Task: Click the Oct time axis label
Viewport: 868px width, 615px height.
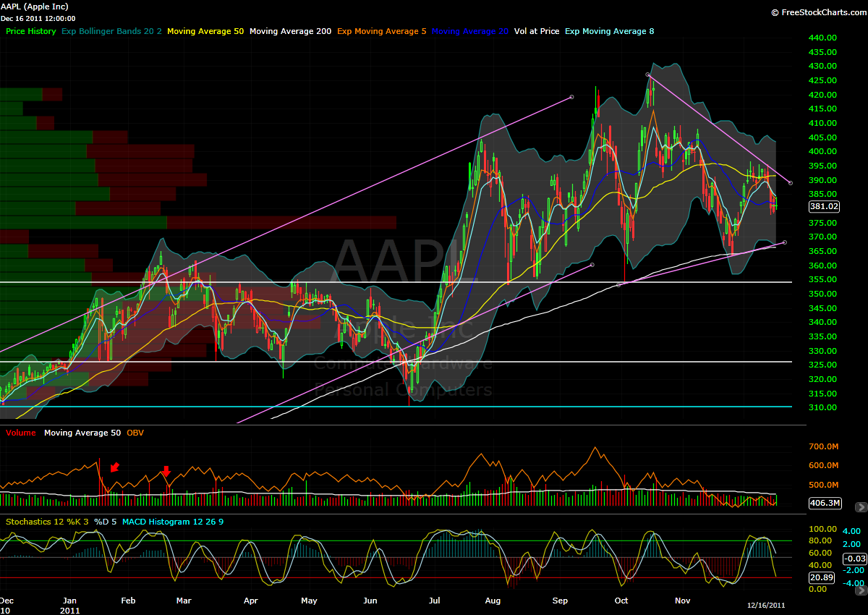Action: pyautogui.click(x=620, y=601)
